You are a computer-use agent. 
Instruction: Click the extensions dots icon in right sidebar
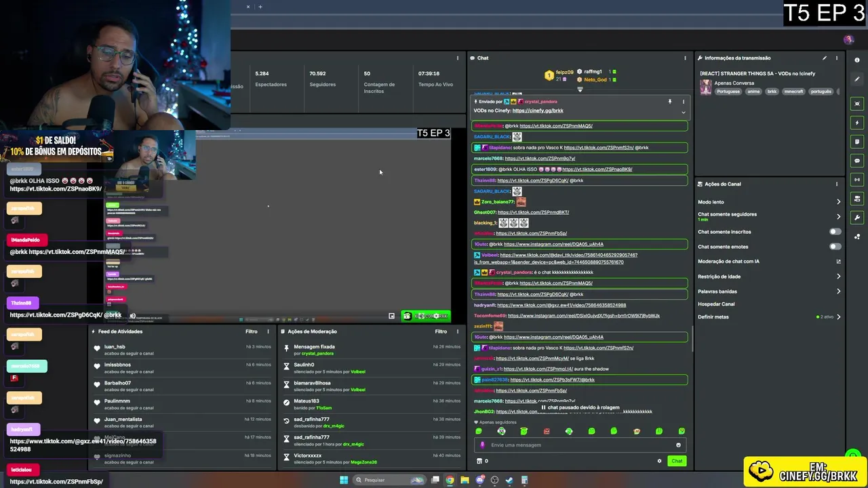[857, 237]
